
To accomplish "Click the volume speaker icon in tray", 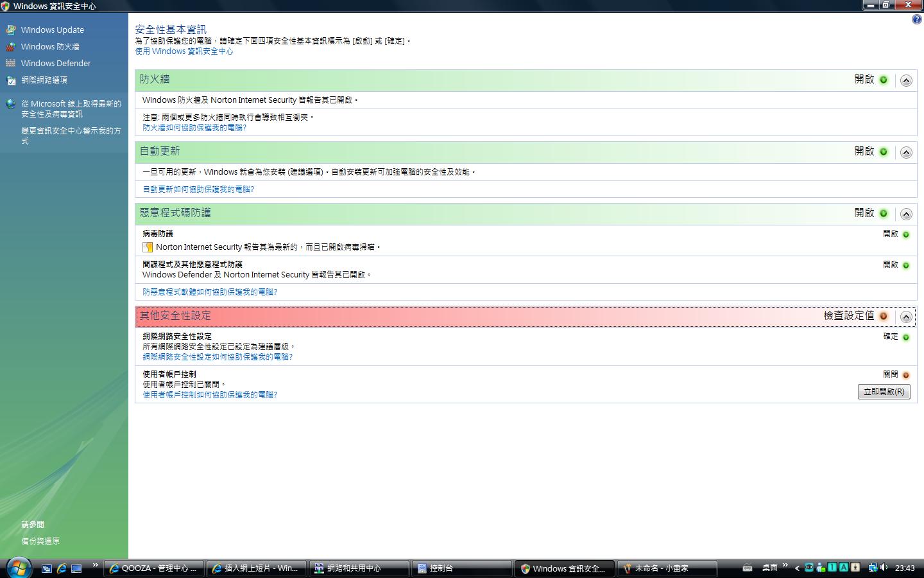I will [884, 568].
